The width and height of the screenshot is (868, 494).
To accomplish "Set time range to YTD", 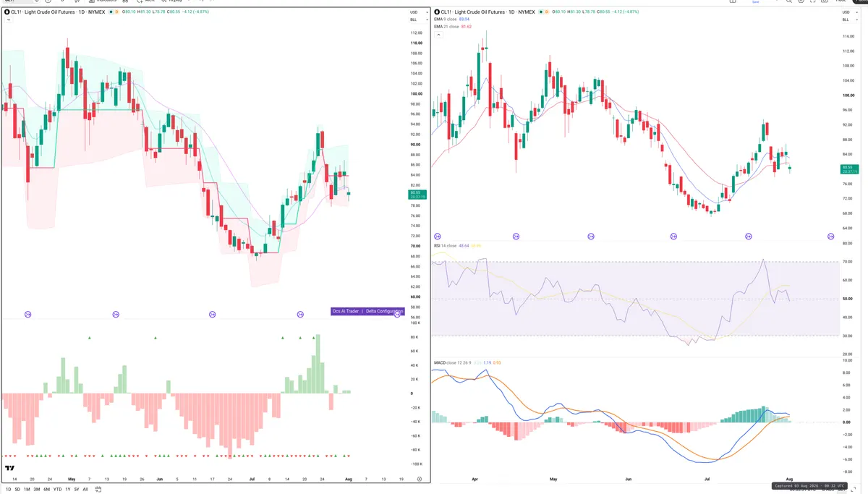I will click(57, 490).
